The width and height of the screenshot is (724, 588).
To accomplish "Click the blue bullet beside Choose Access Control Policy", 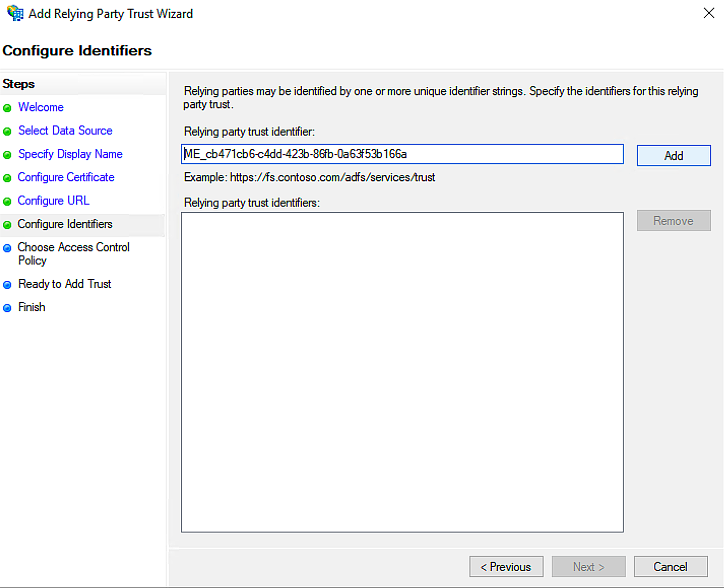I will pyautogui.click(x=7, y=248).
